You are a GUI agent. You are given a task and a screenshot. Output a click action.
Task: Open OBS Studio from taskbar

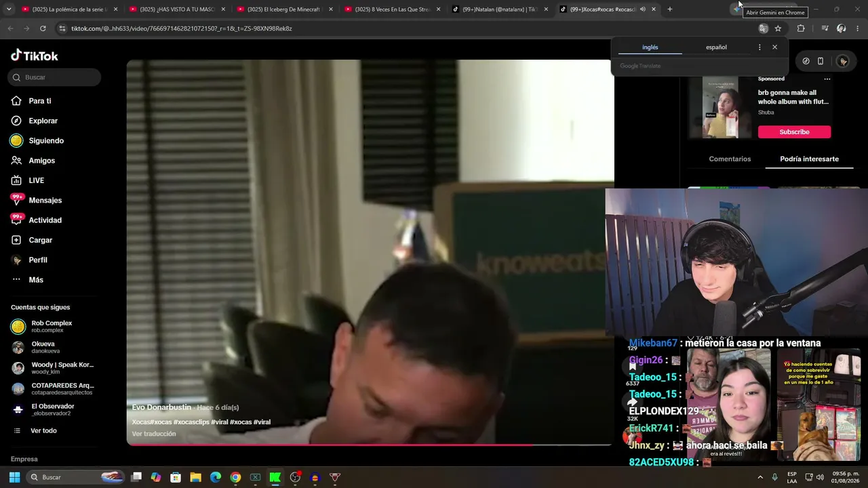click(295, 477)
